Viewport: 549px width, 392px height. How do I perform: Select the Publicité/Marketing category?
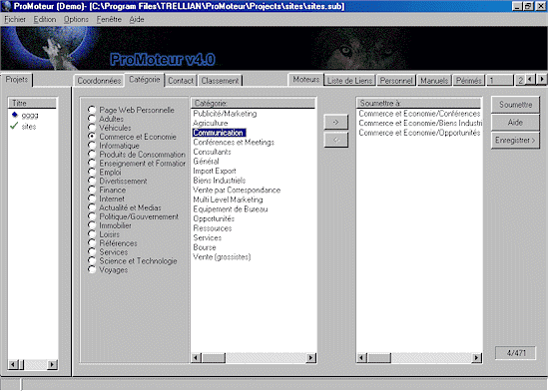pyautogui.click(x=225, y=114)
